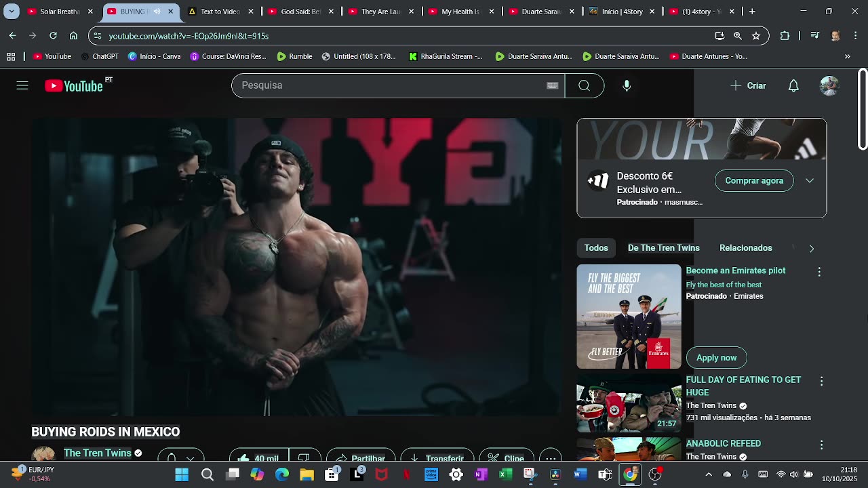Screen dimensions: 868x488
Task: Select the Relacionados filter chip
Action: [x=746, y=248]
